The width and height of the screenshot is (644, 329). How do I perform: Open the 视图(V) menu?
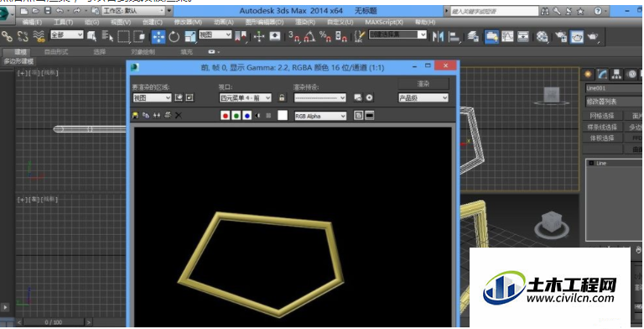click(x=121, y=22)
